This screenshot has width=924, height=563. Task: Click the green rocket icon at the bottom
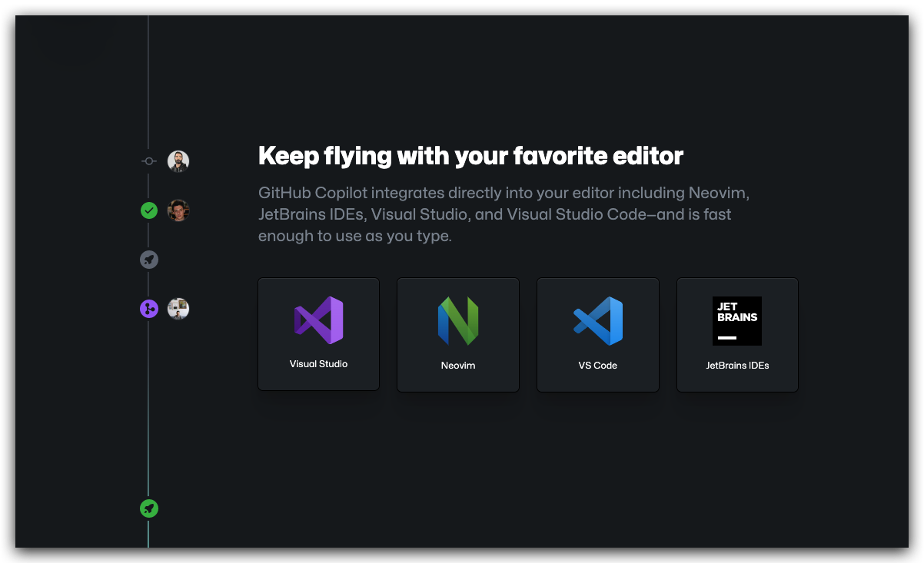click(x=149, y=508)
